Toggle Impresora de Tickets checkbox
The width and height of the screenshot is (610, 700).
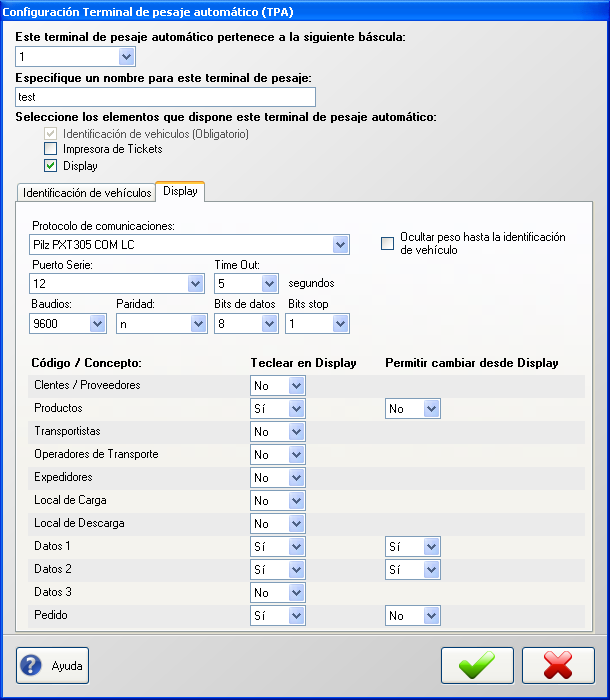coord(50,148)
